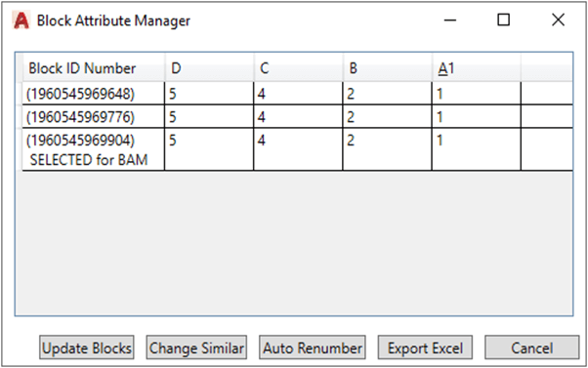Select block ID cell (1960545969776)

tap(94, 117)
